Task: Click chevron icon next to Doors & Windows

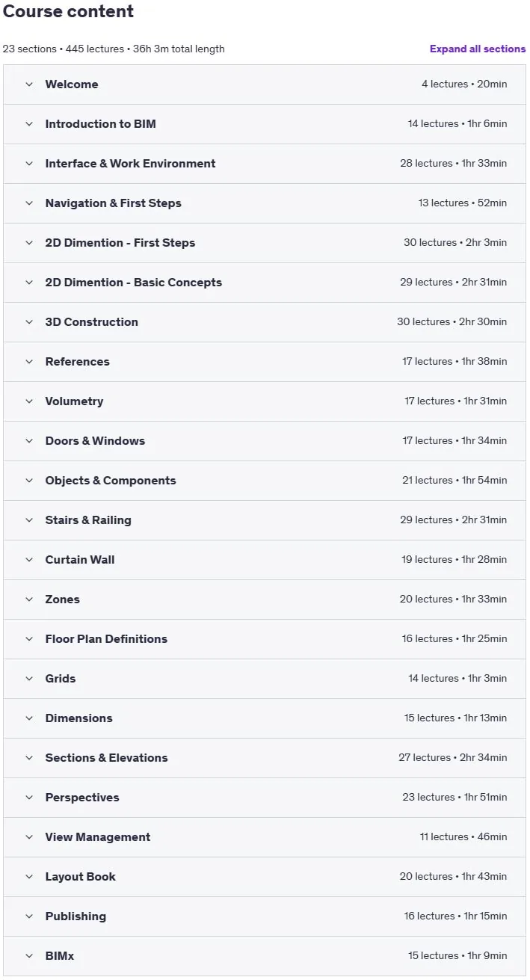Action: [29, 441]
